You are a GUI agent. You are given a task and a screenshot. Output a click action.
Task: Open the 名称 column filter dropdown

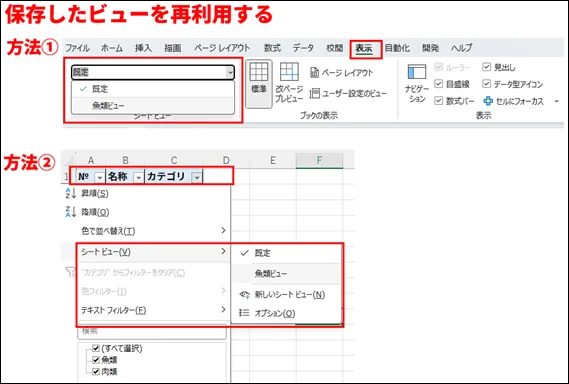[x=138, y=177]
